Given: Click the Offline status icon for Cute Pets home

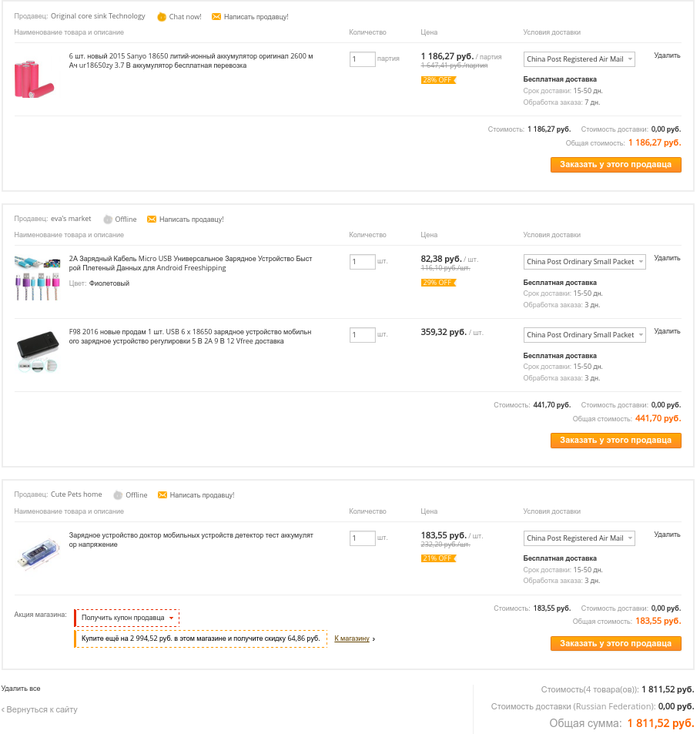Looking at the screenshot, I should (x=119, y=495).
